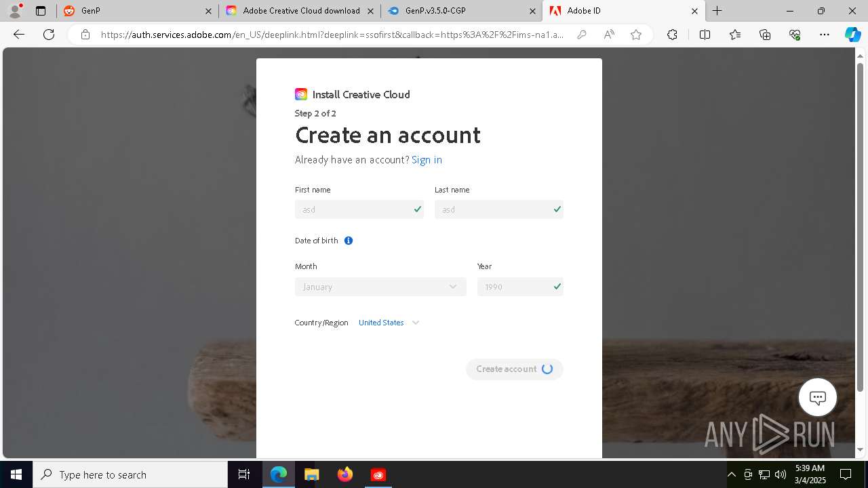Viewport: 868px width, 488px height.
Task: Open Favorites list icon
Action: (x=735, y=35)
